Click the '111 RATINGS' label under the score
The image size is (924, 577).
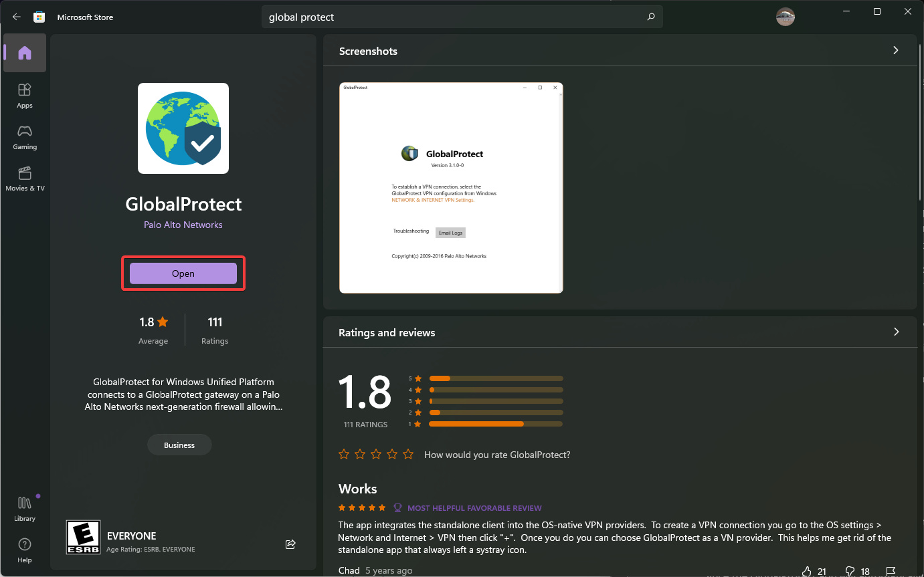point(365,425)
